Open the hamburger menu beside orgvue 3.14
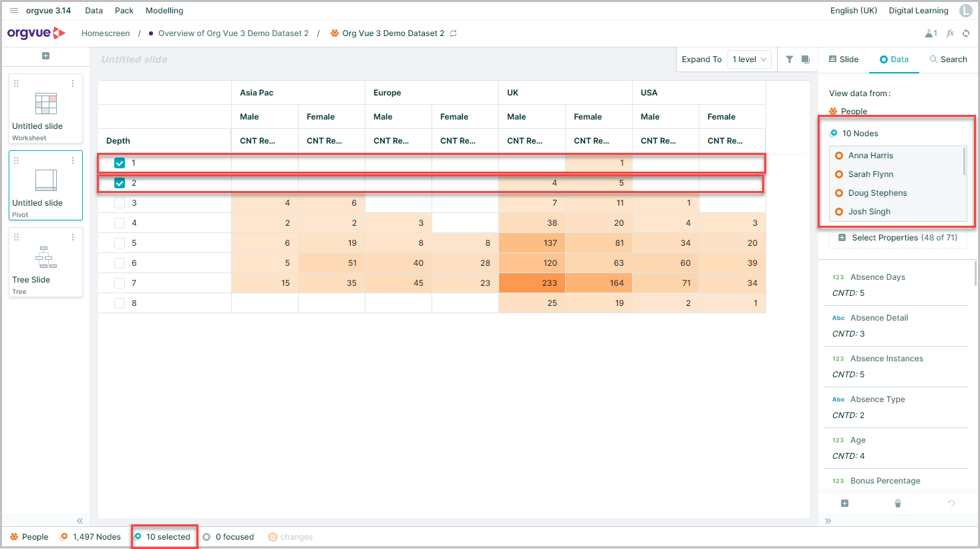Screen dimensions: 980x549 pyautogui.click(x=14, y=11)
